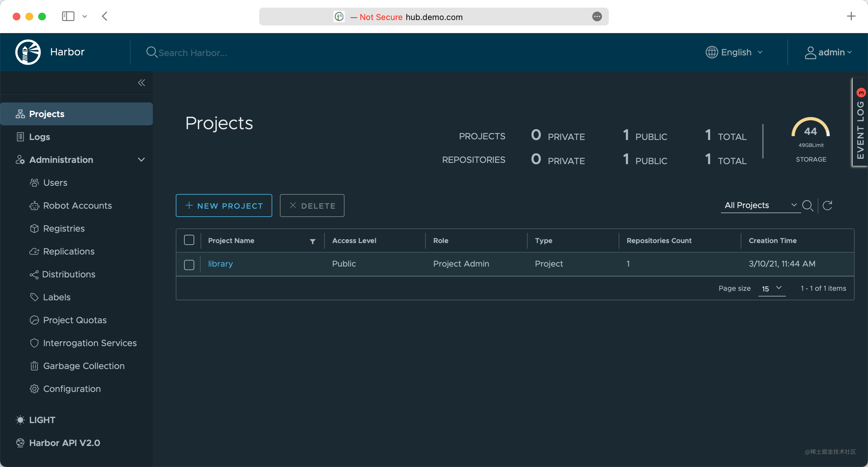This screenshot has width=868, height=467.
Task: Expand the English language dropdown
Action: pos(735,52)
